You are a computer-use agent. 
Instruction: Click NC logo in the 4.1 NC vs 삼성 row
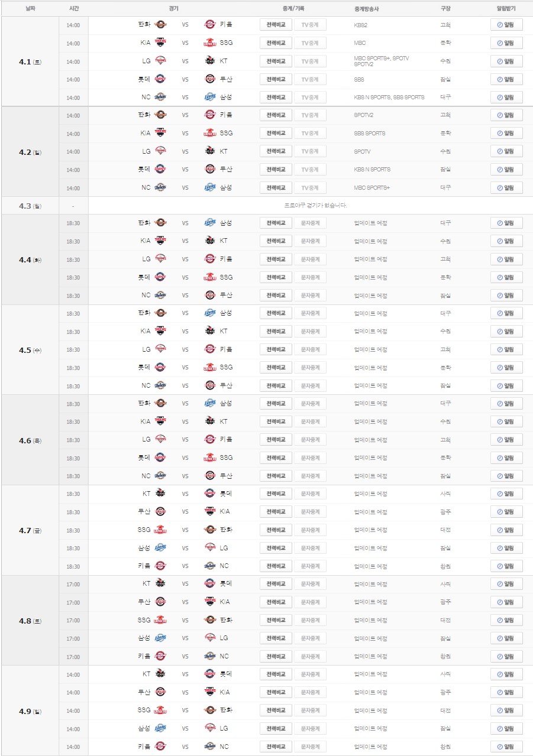(160, 97)
